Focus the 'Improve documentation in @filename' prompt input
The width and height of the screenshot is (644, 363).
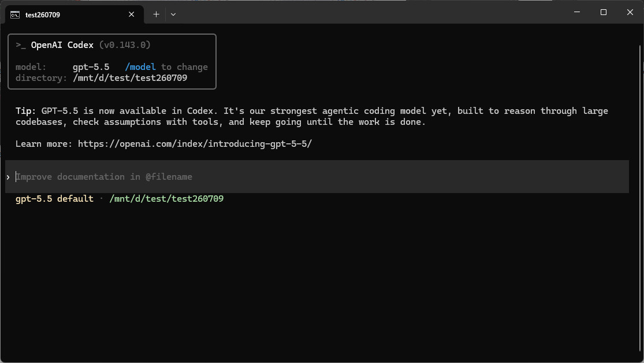(317, 177)
